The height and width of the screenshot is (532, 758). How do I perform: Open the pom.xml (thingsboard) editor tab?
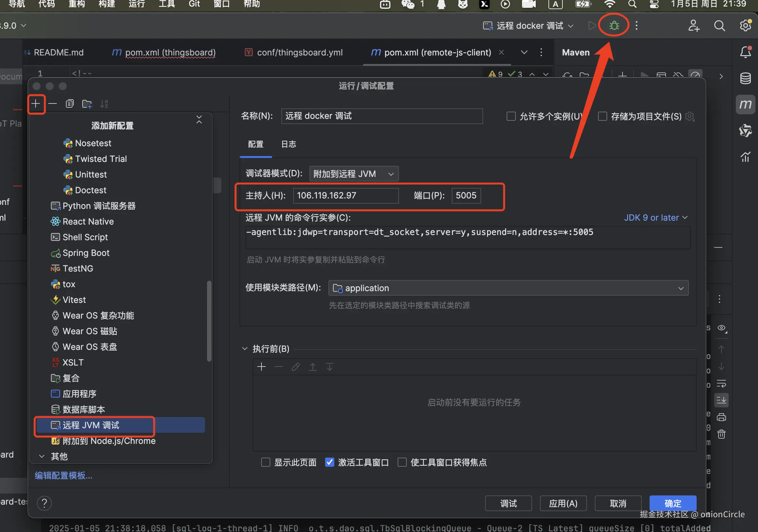tap(170, 53)
